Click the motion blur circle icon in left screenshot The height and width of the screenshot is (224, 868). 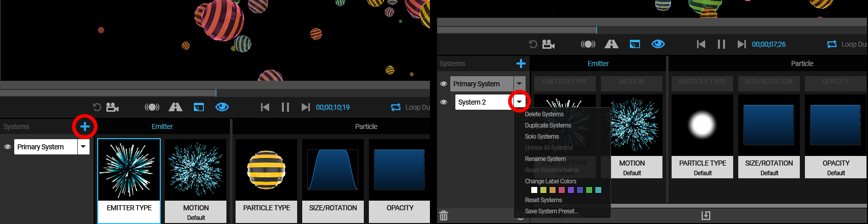pos(152,107)
